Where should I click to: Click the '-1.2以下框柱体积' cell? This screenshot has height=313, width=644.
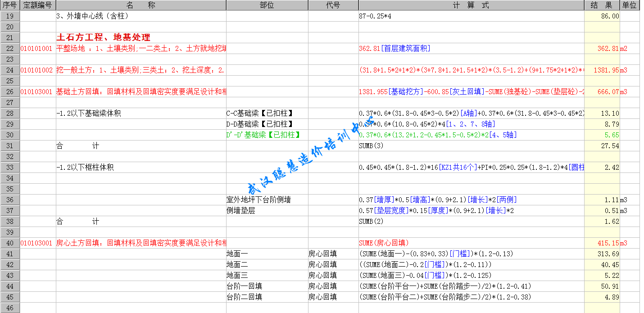(x=141, y=168)
